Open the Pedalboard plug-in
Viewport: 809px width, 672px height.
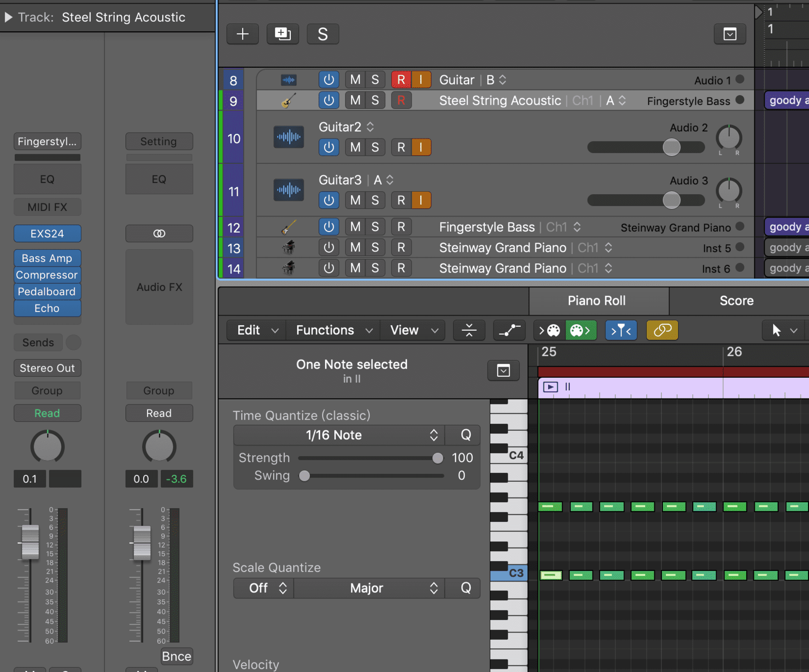coord(47,292)
